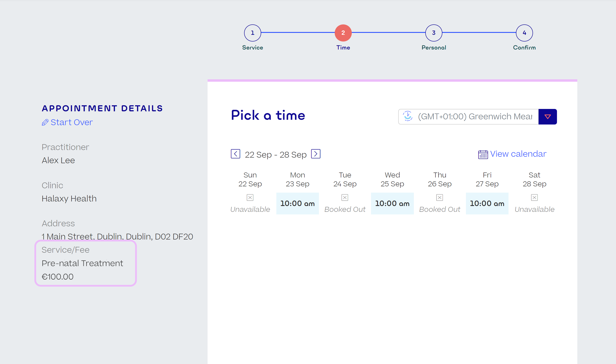Click the GMT+01:00 timezone field

click(x=468, y=117)
